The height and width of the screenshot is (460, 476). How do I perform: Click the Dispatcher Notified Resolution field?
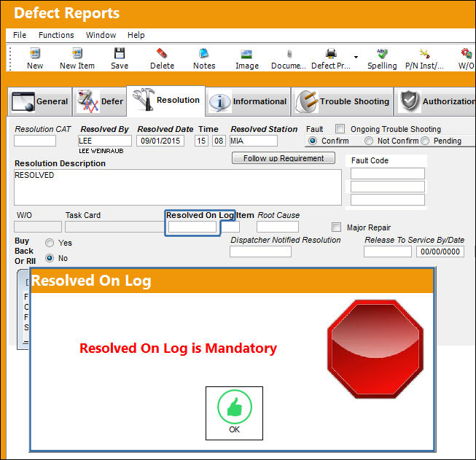point(260,252)
